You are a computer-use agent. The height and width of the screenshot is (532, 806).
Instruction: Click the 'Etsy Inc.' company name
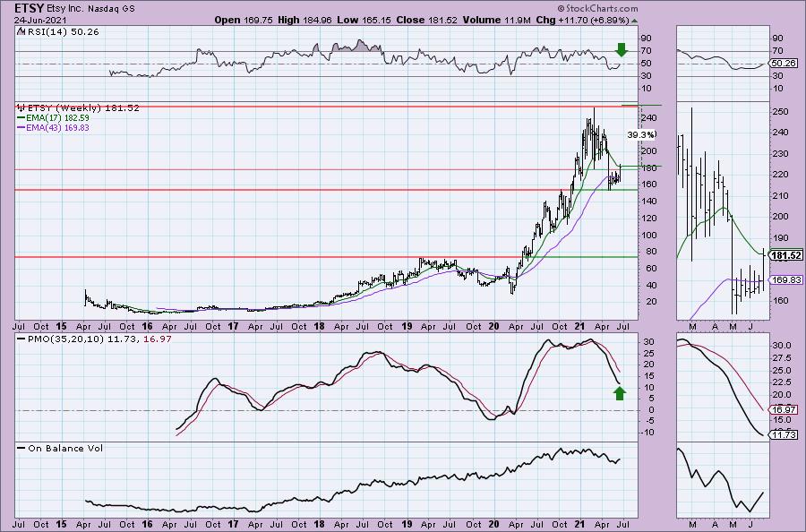point(64,9)
